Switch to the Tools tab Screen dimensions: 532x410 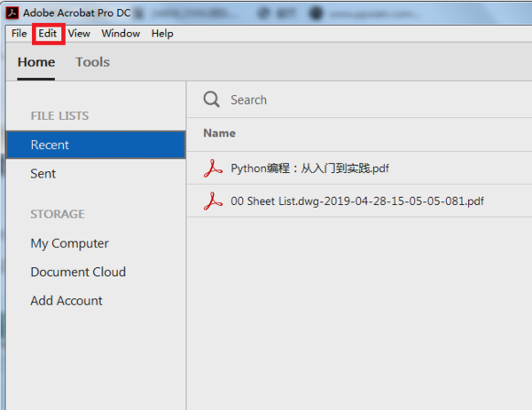click(92, 62)
